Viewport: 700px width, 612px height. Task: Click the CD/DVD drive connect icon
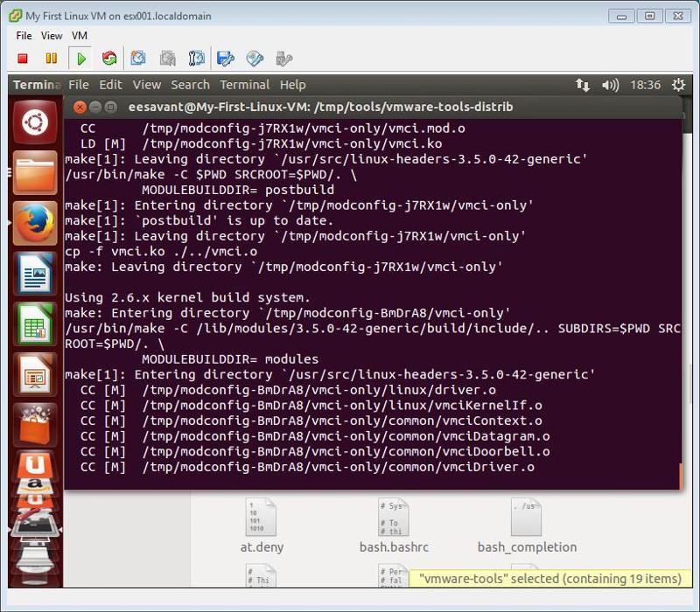pyautogui.click(x=255, y=59)
